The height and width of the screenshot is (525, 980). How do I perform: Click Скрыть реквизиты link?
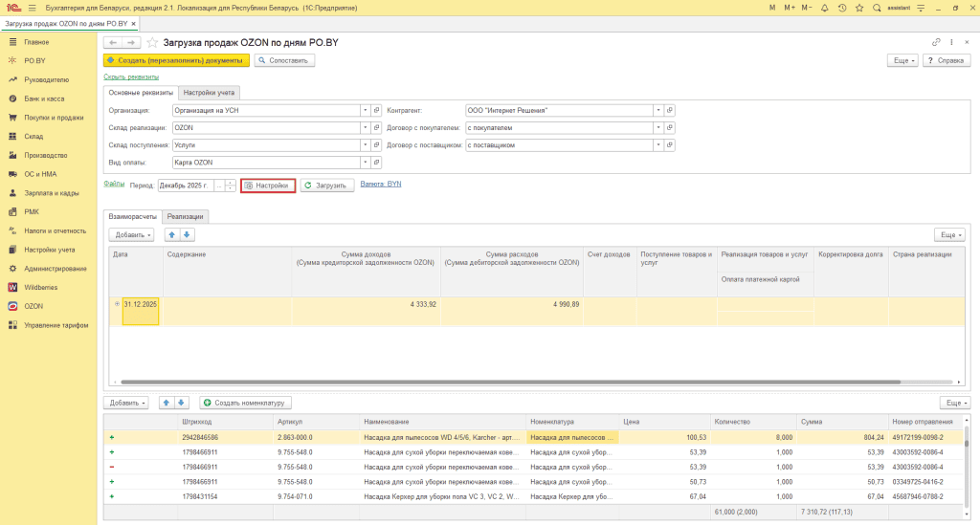coord(131,77)
